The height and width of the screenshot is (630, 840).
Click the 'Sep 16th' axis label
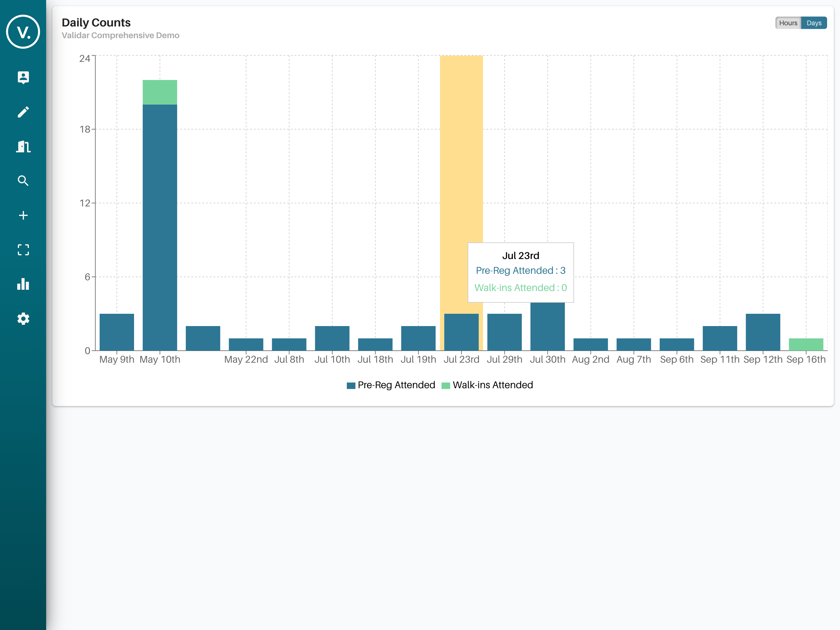point(806,360)
